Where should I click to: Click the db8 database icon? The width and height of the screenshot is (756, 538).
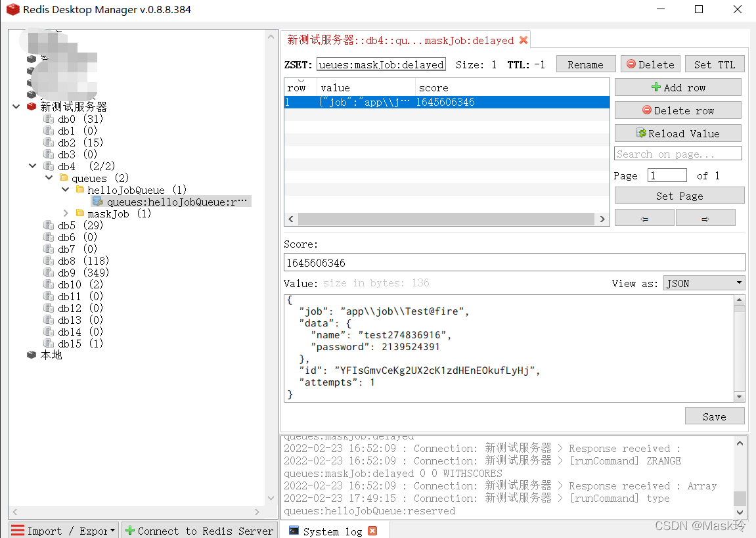48,261
